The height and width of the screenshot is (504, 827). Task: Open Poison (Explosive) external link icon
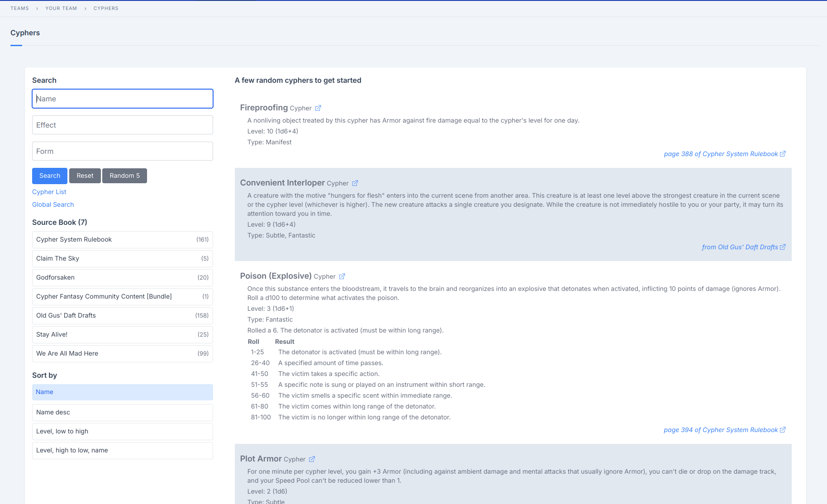click(342, 276)
